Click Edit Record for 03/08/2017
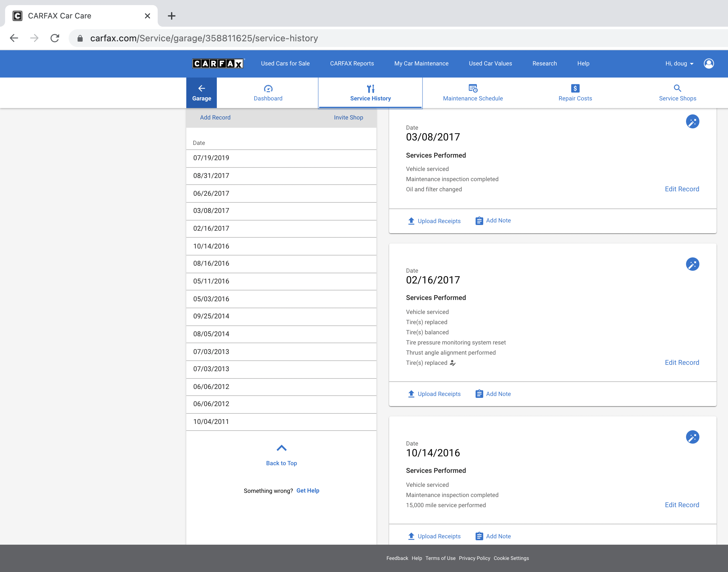This screenshot has width=728, height=572. coord(682,189)
